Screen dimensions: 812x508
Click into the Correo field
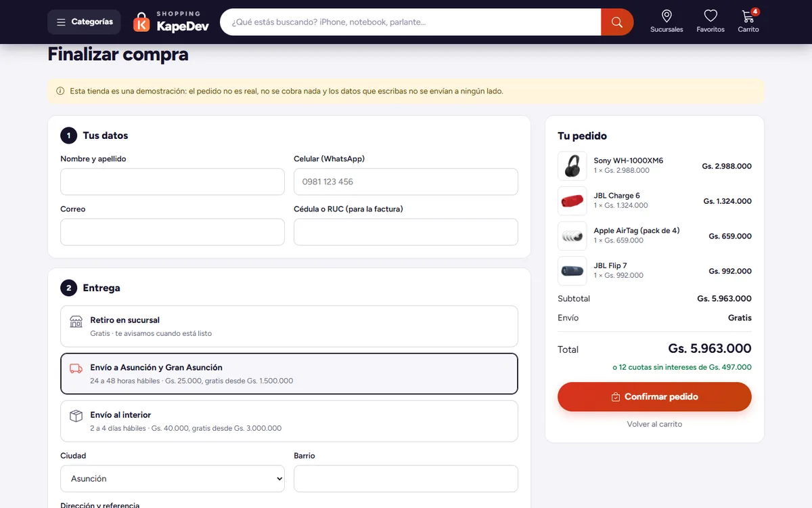[x=173, y=232]
